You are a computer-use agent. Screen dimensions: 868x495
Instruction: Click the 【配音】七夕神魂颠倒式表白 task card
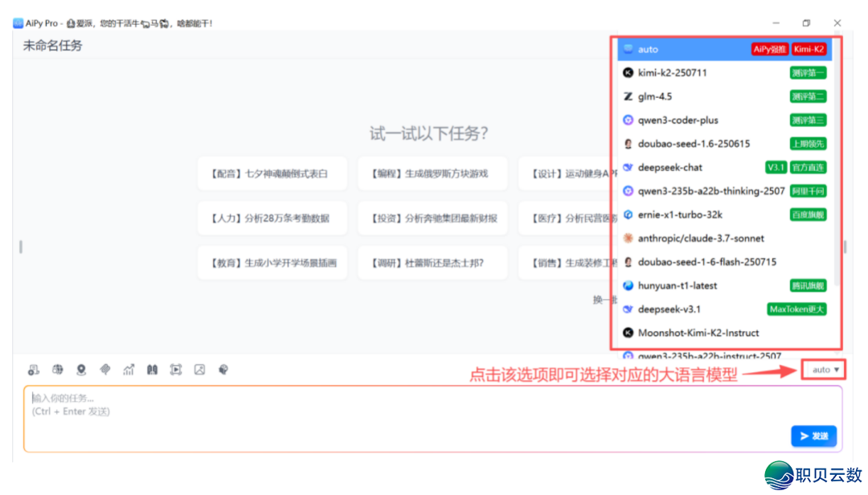click(x=272, y=174)
